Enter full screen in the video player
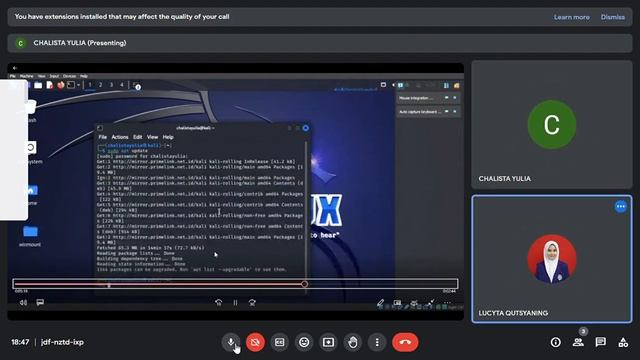 coord(431,302)
